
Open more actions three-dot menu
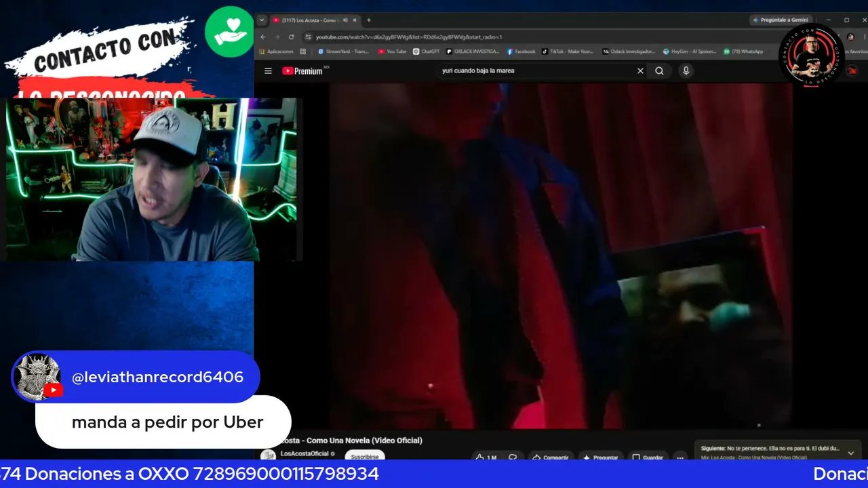click(680, 457)
